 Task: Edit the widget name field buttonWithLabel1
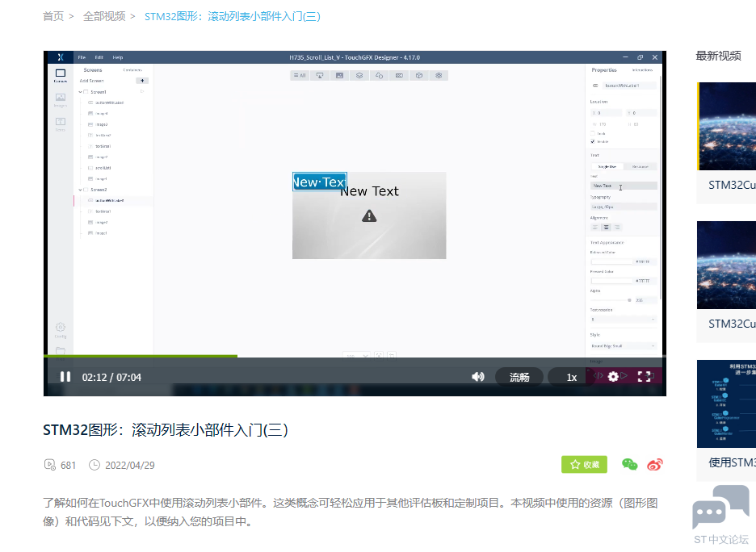pos(629,86)
